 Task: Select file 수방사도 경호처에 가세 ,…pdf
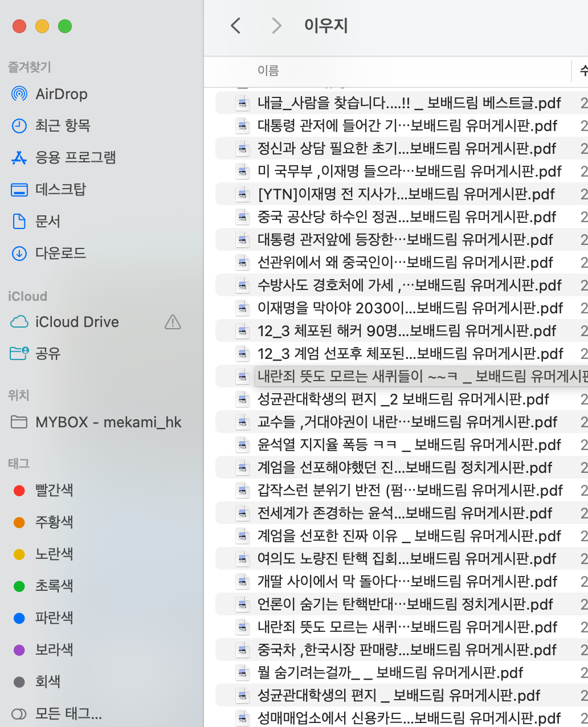tap(410, 285)
